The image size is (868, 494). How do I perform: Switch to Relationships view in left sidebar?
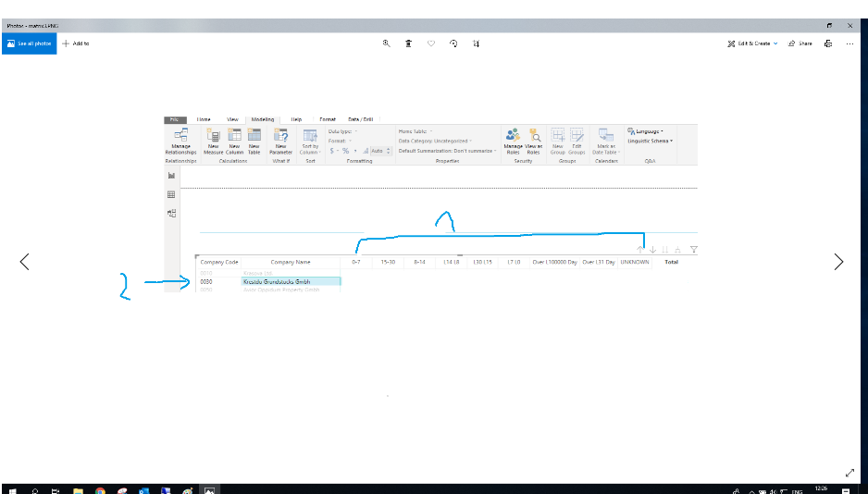171,213
